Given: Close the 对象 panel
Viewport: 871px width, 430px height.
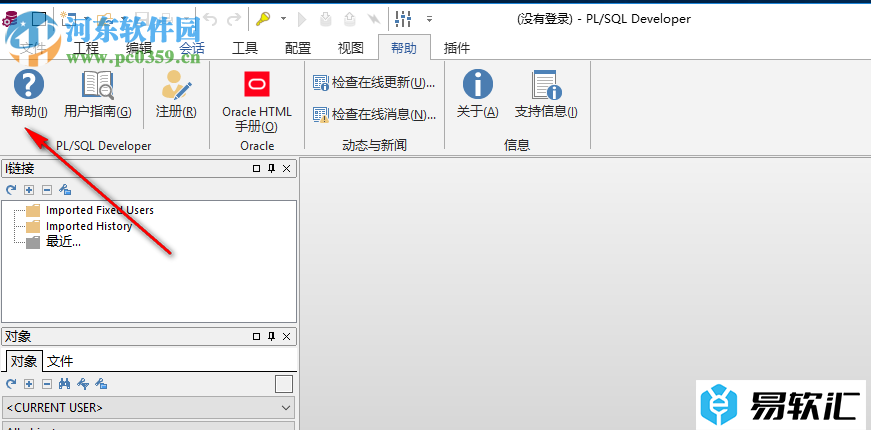Looking at the screenshot, I should pyautogui.click(x=287, y=336).
